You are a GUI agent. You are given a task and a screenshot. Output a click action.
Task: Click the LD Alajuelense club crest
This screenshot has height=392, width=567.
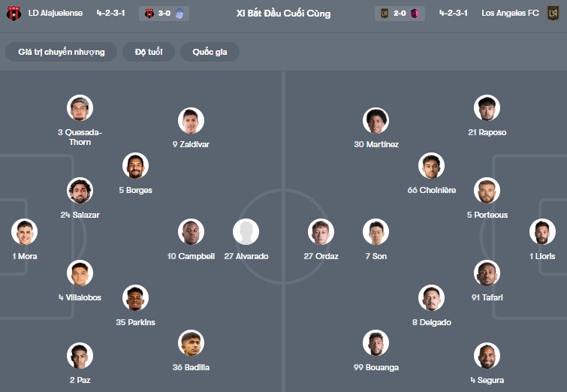(x=14, y=14)
